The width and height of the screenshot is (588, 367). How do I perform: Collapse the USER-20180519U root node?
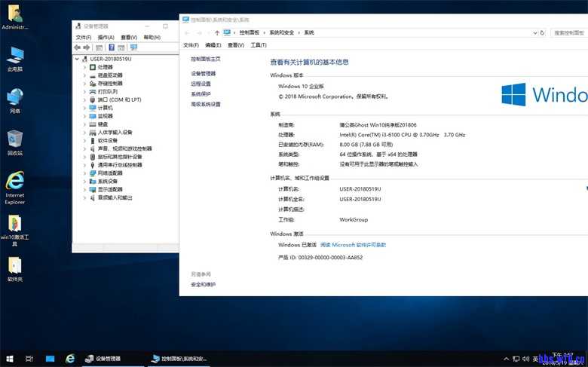point(76,59)
